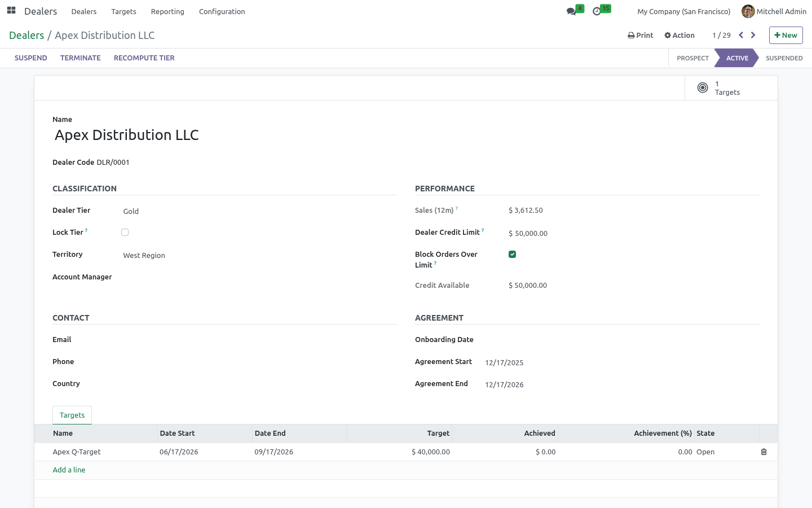
Task: Open the apps grid home menu
Action: click(11, 11)
